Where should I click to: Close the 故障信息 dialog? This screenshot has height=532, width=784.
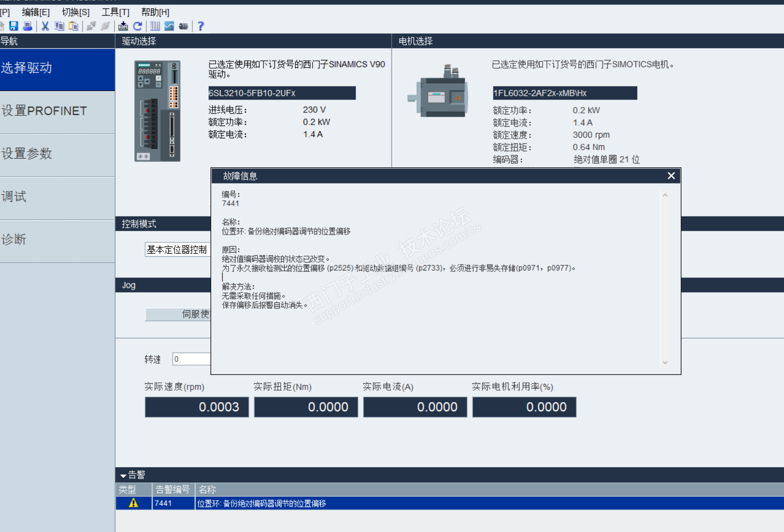(x=671, y=176)
